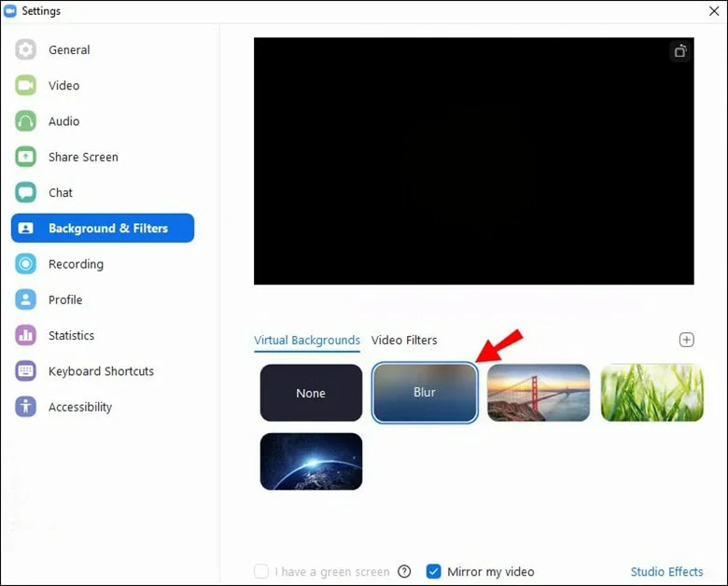Choose the Earth from space background
The image size is (728, 586).
coord(311,462)
